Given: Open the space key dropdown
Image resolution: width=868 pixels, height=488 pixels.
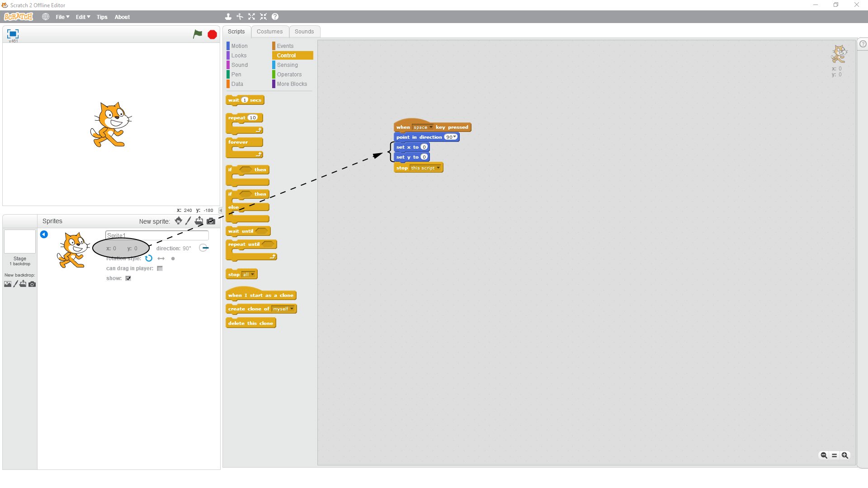Looking at the screenshot, I should 431,127.
